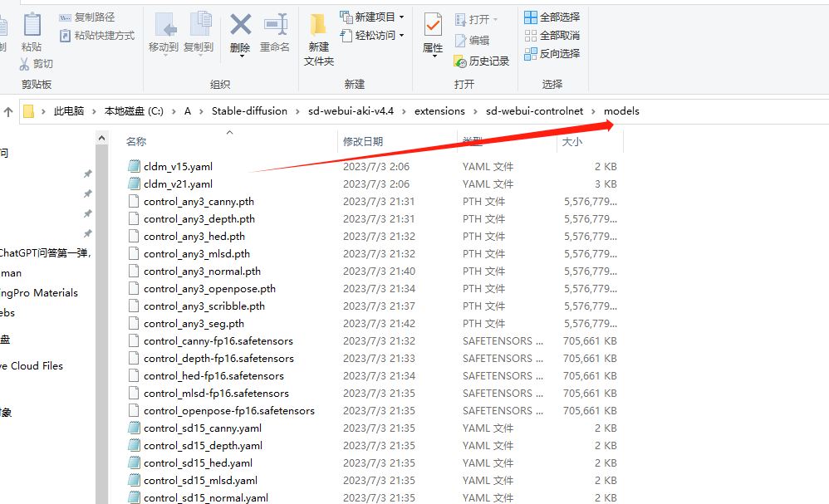Open Properties (属性) checkmark icon
Screen dimensions: 829x504
click(x=433, y=25)
